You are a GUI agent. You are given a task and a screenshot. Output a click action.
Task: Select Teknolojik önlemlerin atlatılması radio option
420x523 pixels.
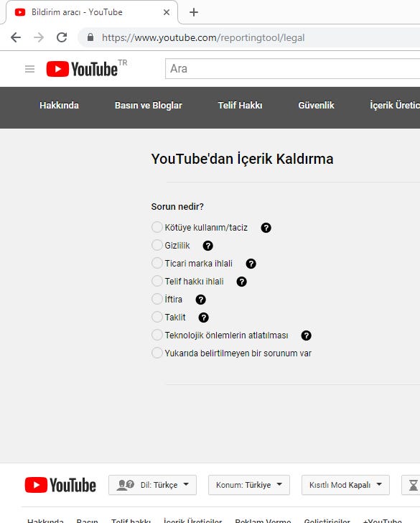[157, 335]
